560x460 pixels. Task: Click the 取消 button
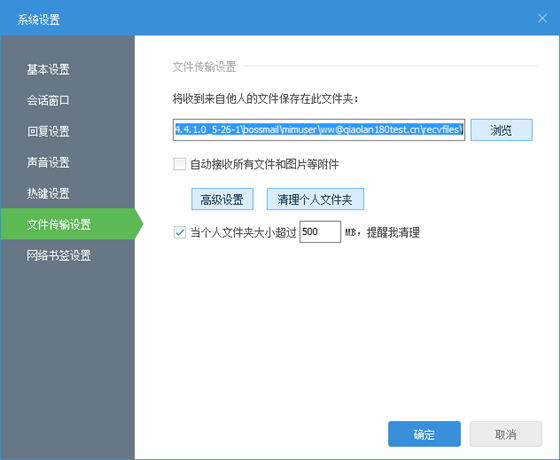(506, 434)
